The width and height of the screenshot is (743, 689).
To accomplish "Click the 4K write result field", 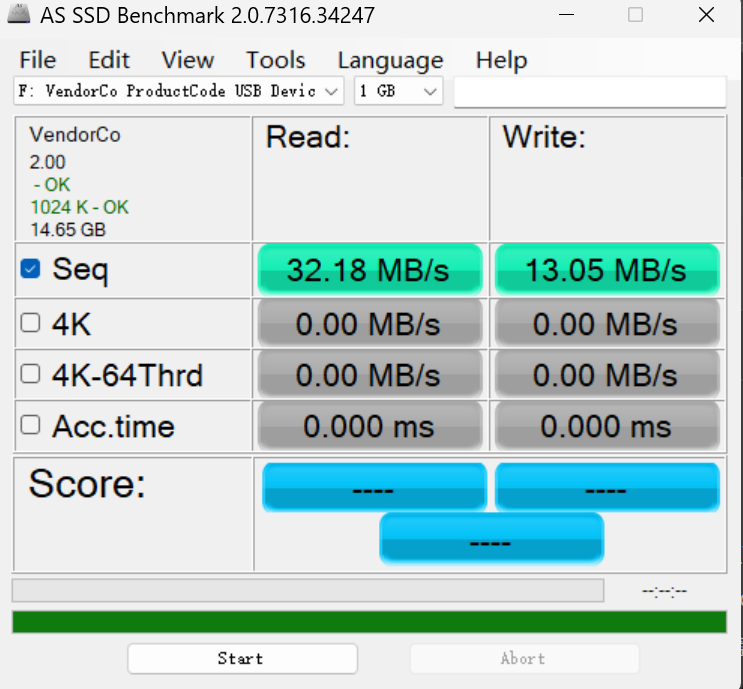I will pos(607,324).
